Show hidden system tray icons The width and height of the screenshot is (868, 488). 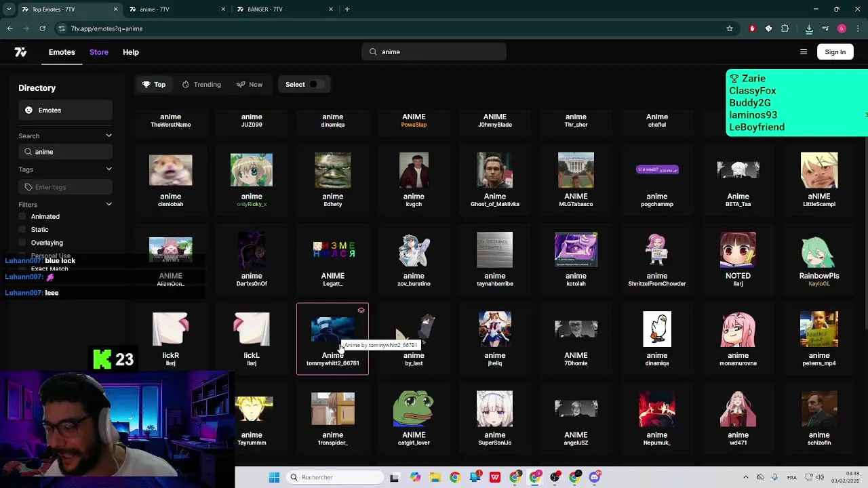point(746,477)
